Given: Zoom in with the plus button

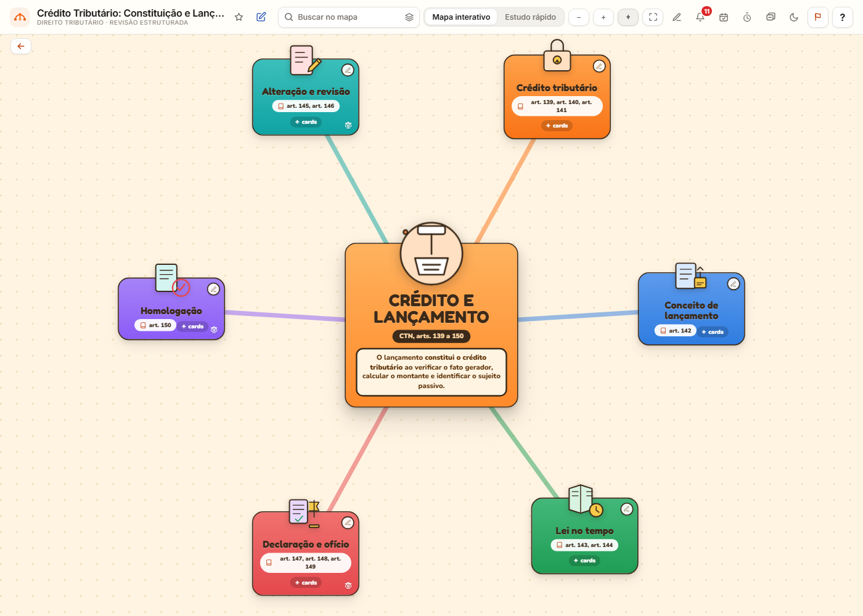Looking at the screenshot, I should click(x=603, y=17).
